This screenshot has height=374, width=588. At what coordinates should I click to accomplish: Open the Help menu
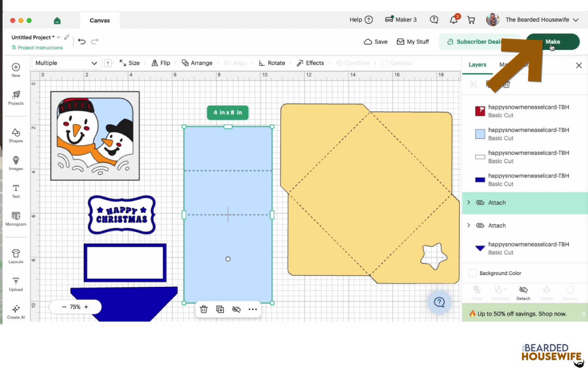(x=361, y=19)
